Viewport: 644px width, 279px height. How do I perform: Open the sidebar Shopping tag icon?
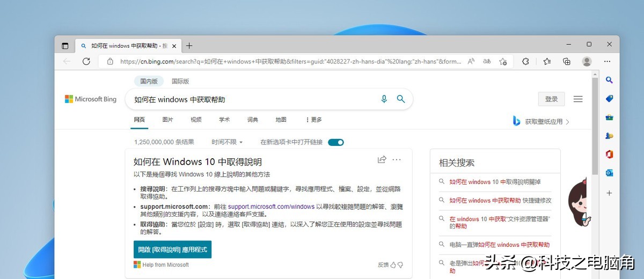click(609, 99)
